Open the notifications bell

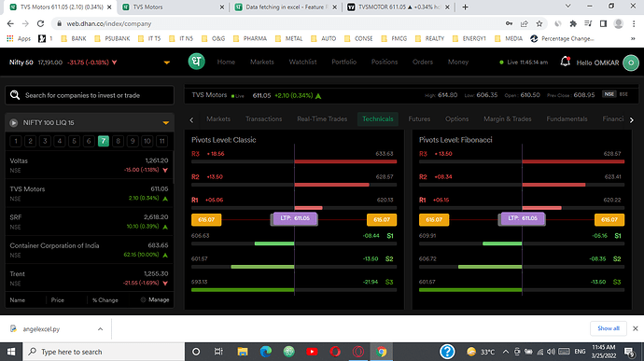(x=566, y=62)
